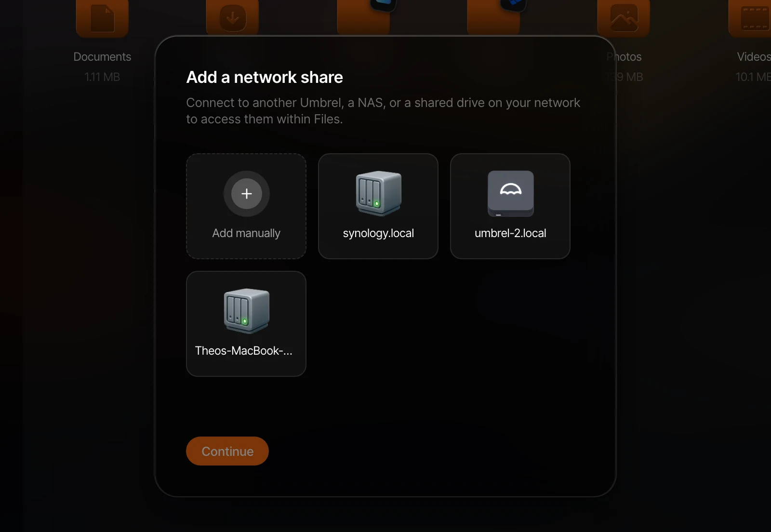Select the umbrel-2.local device icon
Viewport: 771px width, 532px height.
[510, 194]
